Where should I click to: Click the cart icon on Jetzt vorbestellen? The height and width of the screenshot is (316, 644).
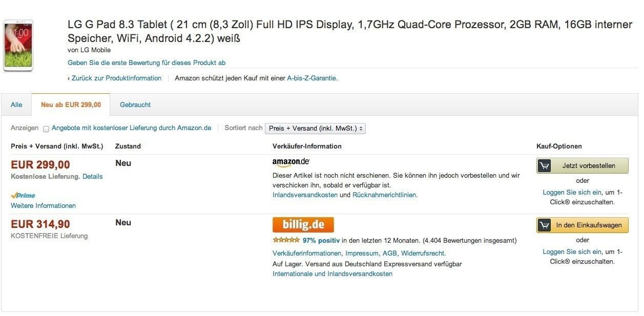point(545,166)
